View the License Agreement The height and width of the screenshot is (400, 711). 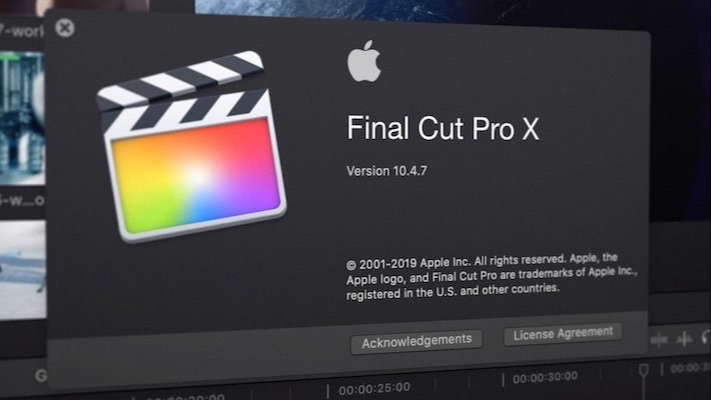[563, 334]
